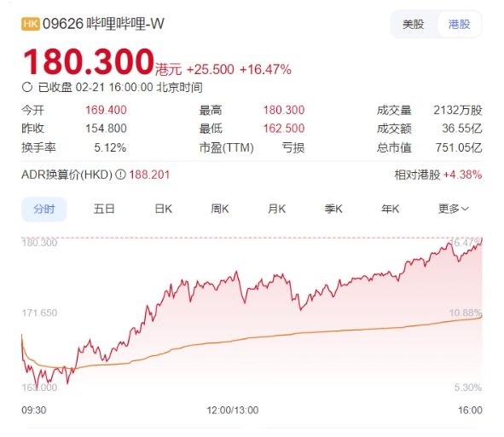
Task: Click the orange average price line
Action: 289,334
